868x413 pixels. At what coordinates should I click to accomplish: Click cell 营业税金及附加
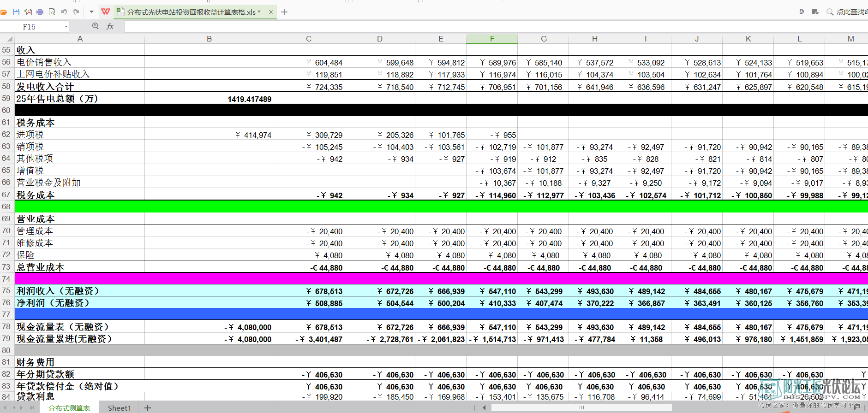(x=80, y=183)
